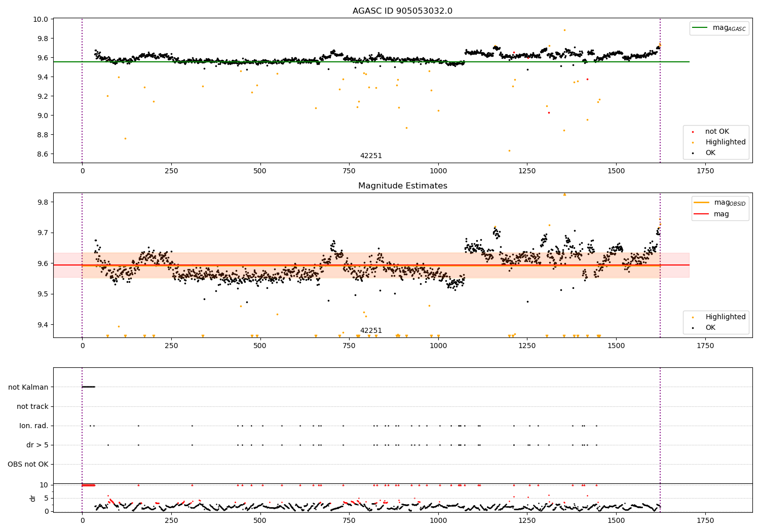The height and width of the screenshot is (532, 760).
Task: Click the "not Kalman" axis label
Action: point(28,387)
